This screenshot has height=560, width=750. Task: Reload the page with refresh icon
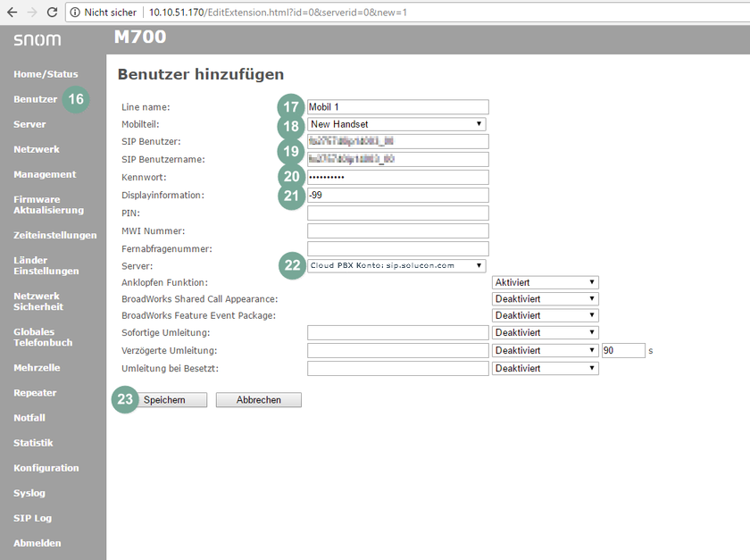[x=52, y=13]
